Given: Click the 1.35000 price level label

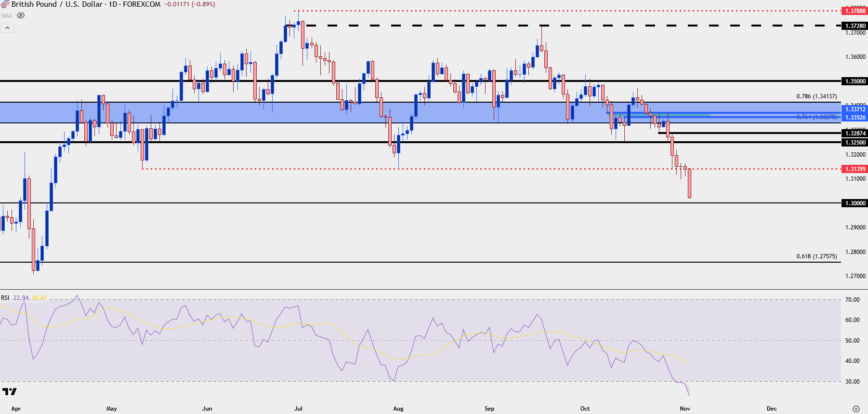Looking at the screenshot, I should coord(855,81).
